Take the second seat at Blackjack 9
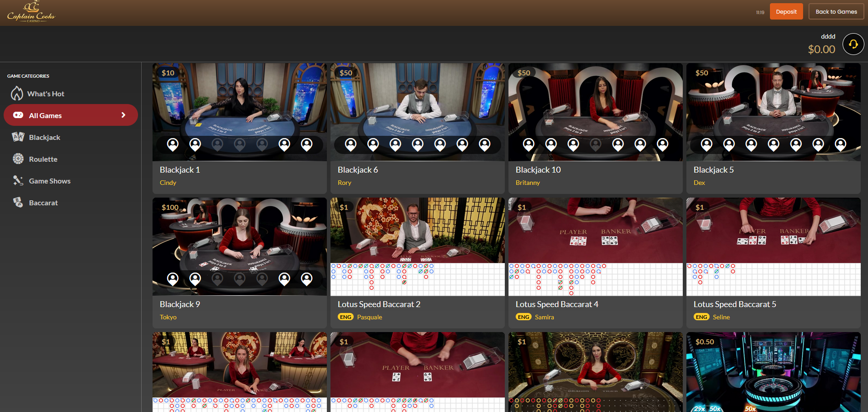 point(195,279)
